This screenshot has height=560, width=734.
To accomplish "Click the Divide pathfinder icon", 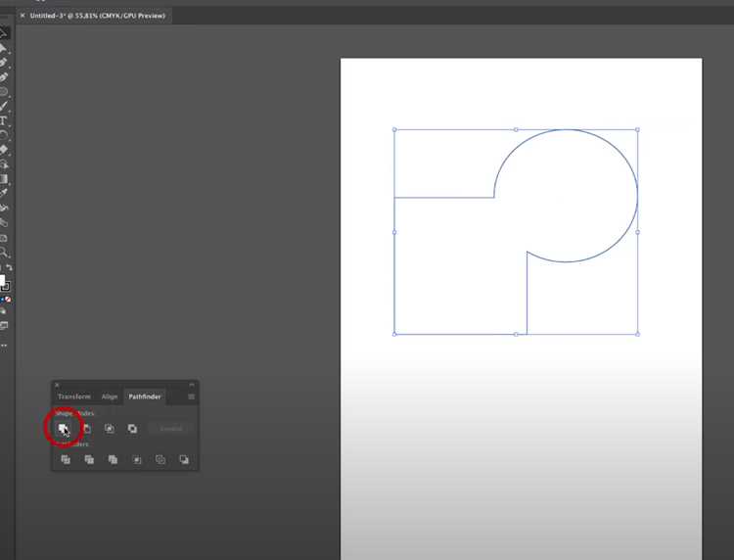I will 66,459.
